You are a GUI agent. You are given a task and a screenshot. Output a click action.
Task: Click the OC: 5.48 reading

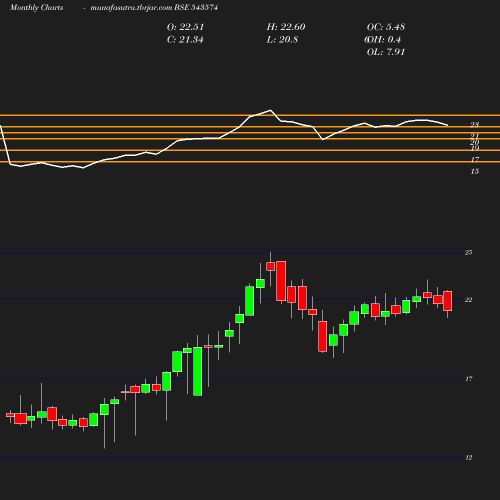coord(386,27)
